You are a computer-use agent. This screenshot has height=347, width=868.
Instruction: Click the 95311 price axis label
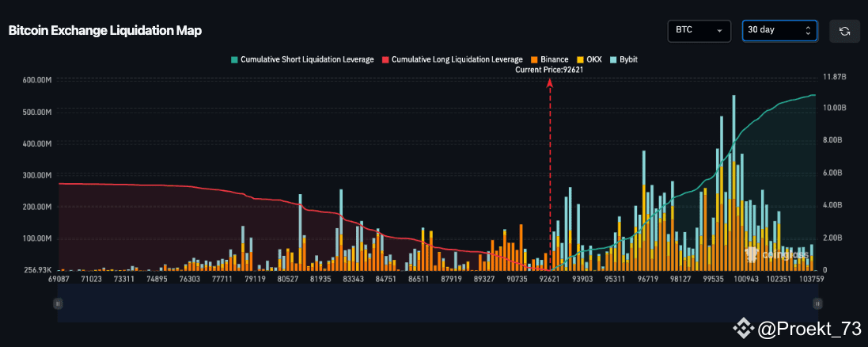click(x=615, y=280)
